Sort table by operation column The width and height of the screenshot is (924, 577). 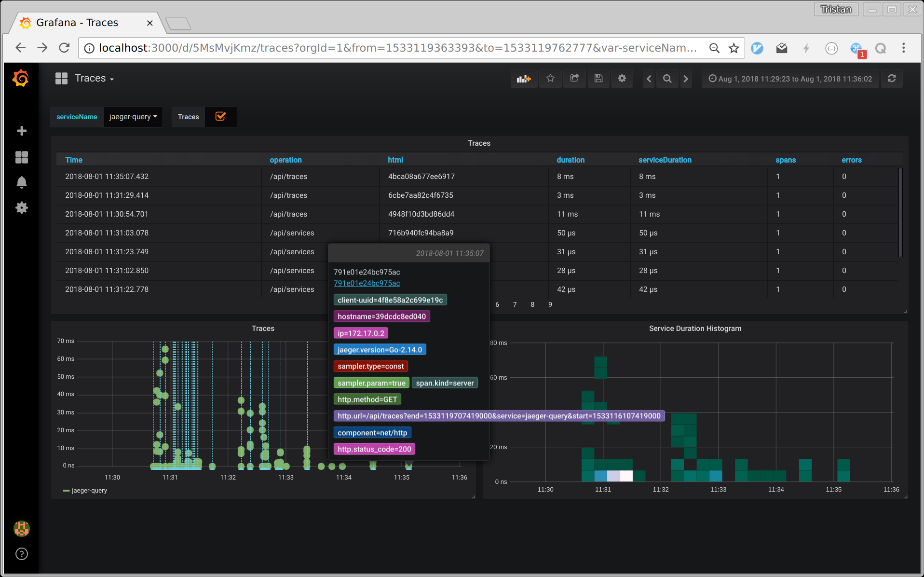[x=285, y=160]
